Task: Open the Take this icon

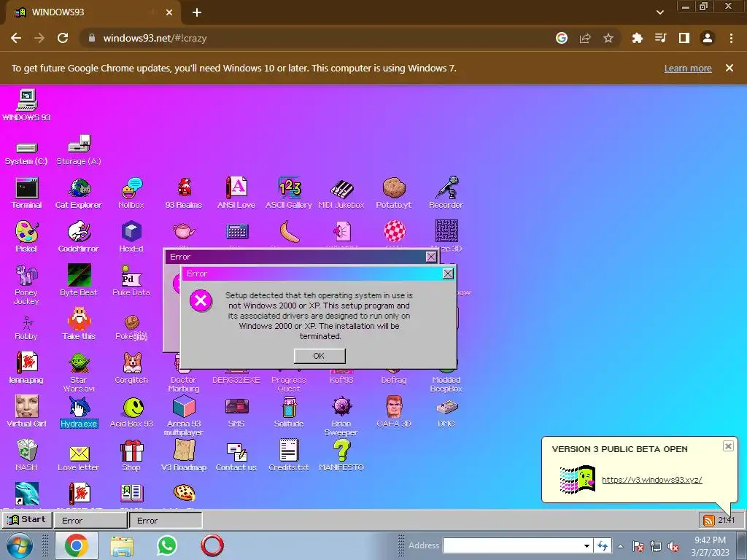Action: [x=79, y=324]
